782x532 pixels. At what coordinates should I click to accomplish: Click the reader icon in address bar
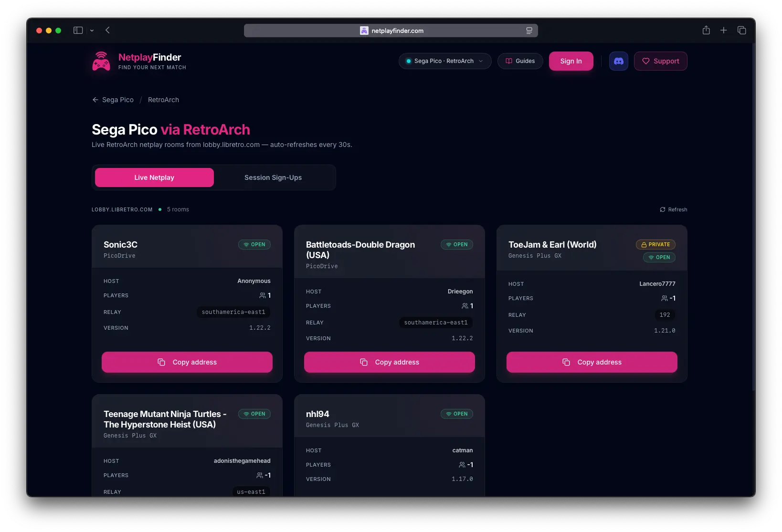529,31
